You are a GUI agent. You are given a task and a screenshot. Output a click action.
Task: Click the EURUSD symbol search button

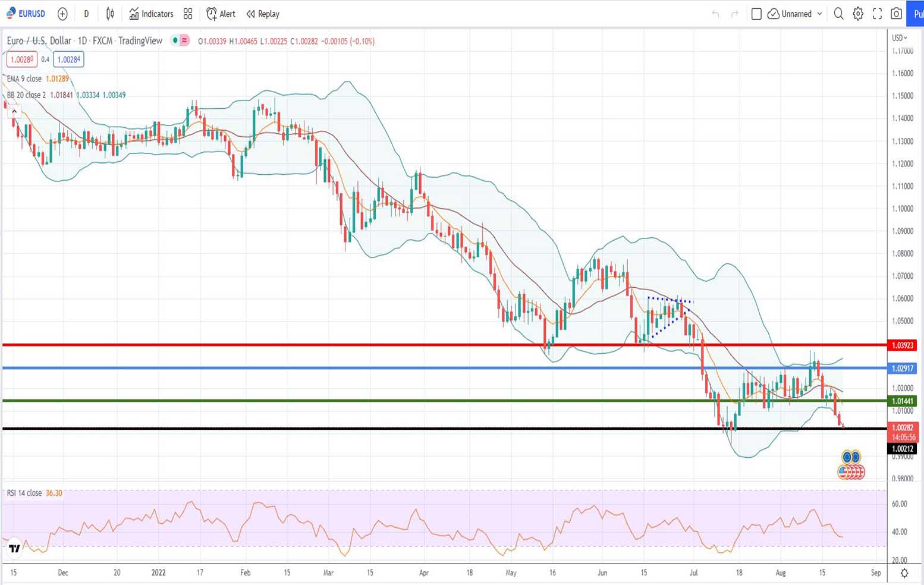coord(26,14)
